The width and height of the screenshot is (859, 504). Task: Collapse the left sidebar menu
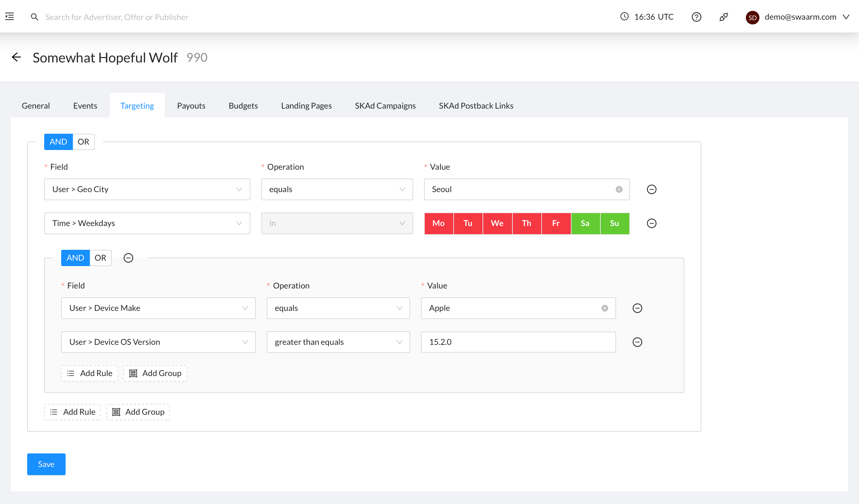9,16
